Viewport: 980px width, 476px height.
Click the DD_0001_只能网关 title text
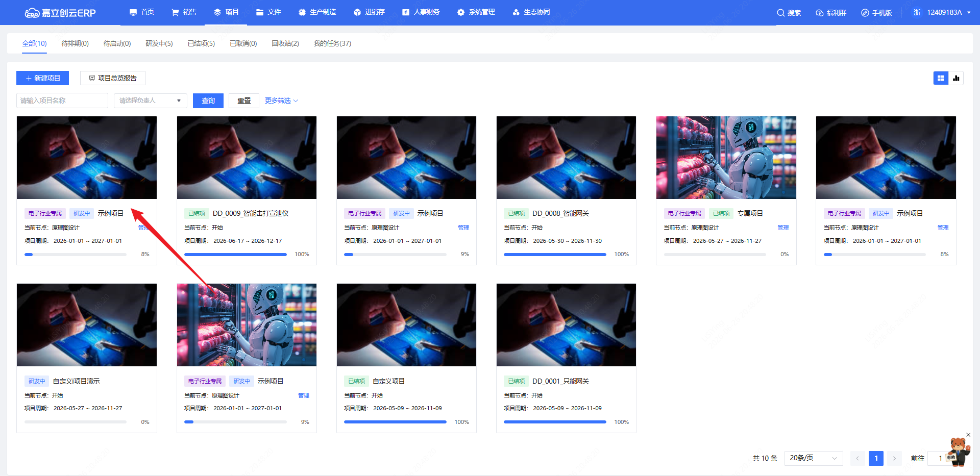[560, 381]
